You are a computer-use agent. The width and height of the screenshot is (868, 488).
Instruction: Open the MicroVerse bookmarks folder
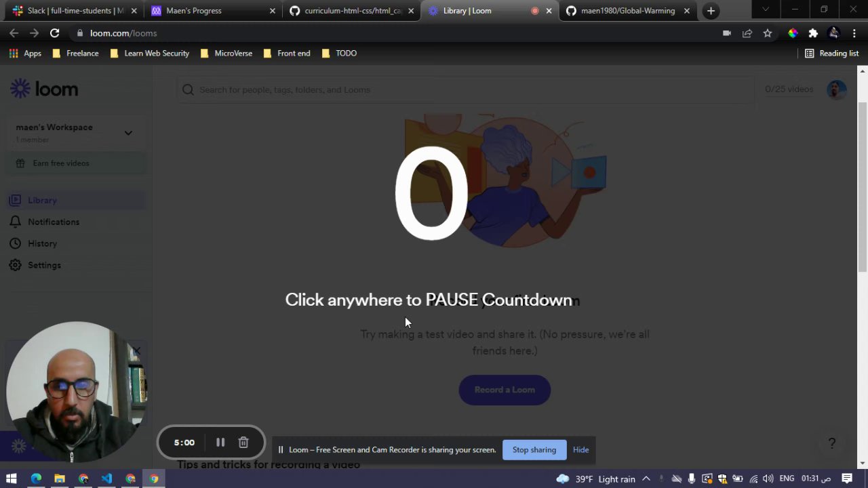tap(226, 54)
